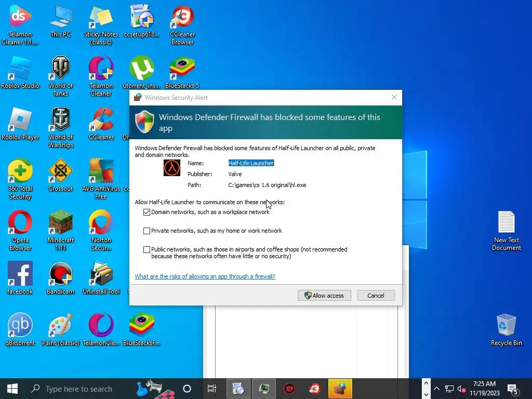Open BlueStacks 5 desktop shortcut

(x=182, y=72)
